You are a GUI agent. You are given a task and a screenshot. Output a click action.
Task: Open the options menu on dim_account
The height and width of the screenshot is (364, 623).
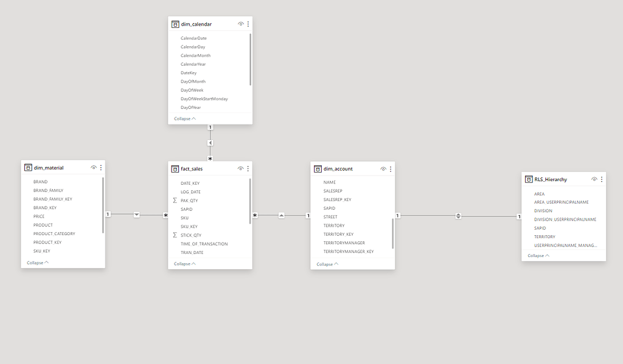coord(391,168)
